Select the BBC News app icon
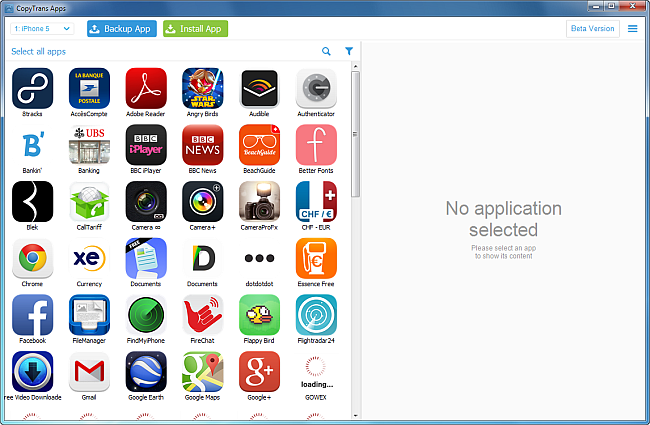 202,145
